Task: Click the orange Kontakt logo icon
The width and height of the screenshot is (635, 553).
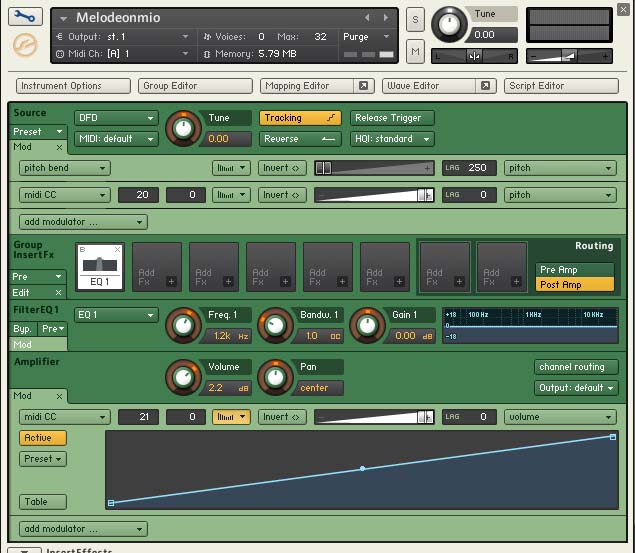Action: pos(25,45)
